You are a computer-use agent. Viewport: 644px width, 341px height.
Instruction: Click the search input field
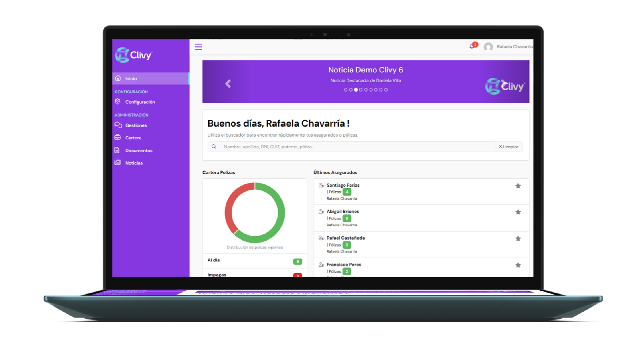coord(357,147)
